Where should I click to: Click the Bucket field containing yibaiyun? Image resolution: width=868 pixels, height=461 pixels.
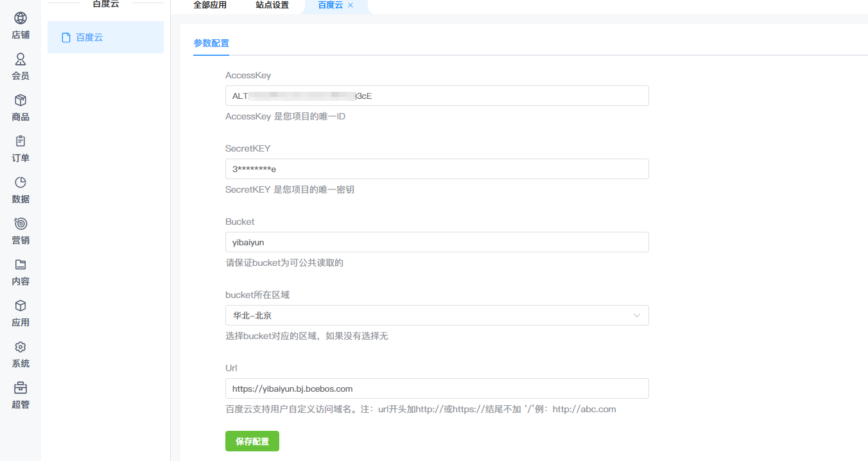coord(437,242)
